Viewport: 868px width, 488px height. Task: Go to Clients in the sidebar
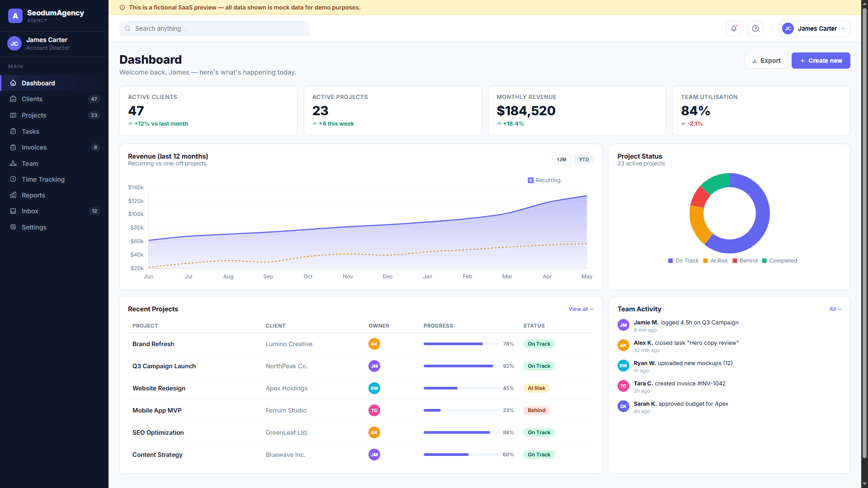[54, 99]
